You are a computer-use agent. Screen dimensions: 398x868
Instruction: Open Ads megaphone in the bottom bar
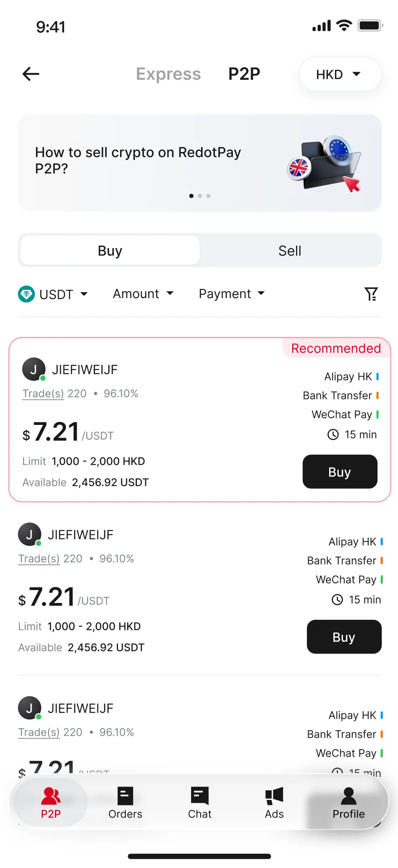point(274,803)
